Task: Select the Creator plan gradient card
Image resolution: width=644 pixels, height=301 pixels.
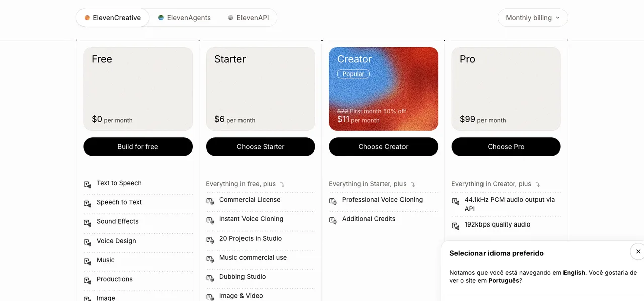Action: coord(383,89)
